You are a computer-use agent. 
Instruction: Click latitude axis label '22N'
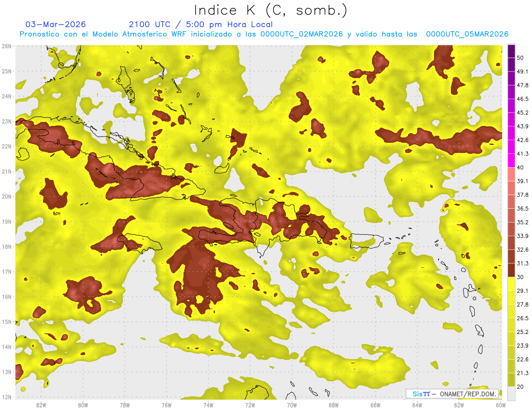click(7, 146)
